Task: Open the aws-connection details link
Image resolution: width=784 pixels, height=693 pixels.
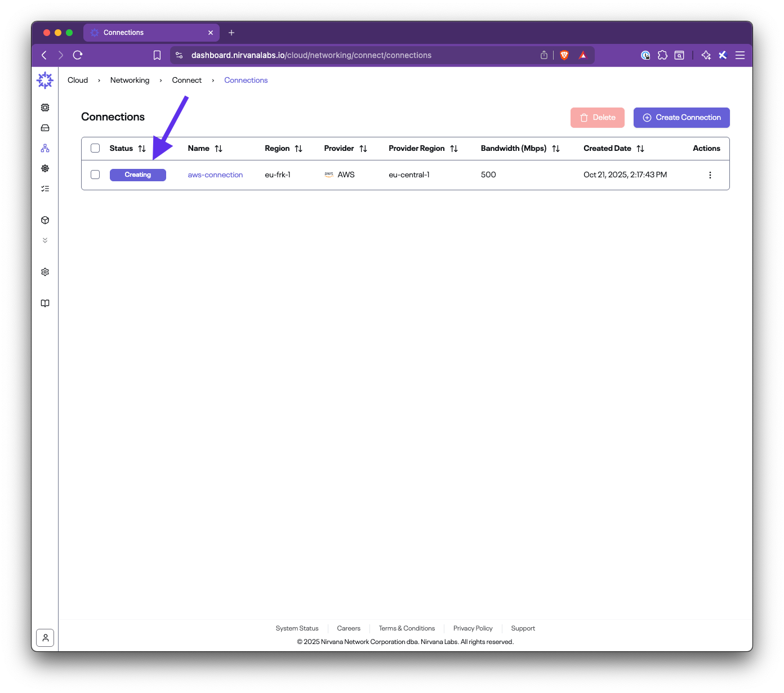Action: pyautogui.click(x=215, y=175)
